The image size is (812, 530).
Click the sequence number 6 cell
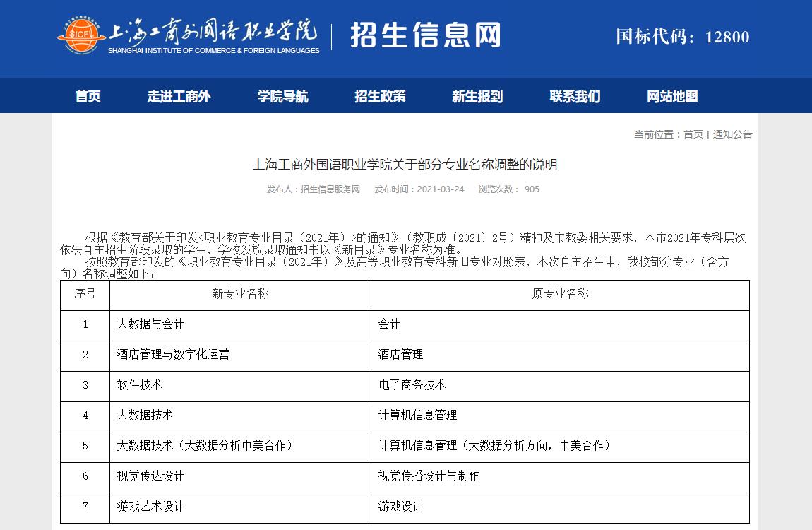coord(85,478)
